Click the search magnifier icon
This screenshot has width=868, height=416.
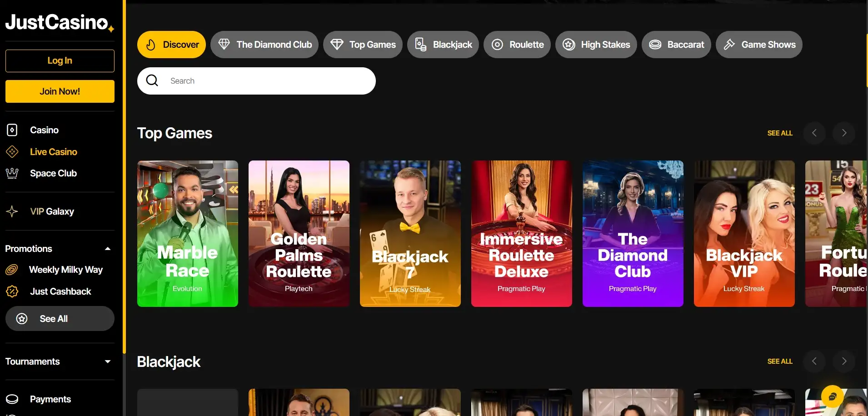tap(152, 80)
